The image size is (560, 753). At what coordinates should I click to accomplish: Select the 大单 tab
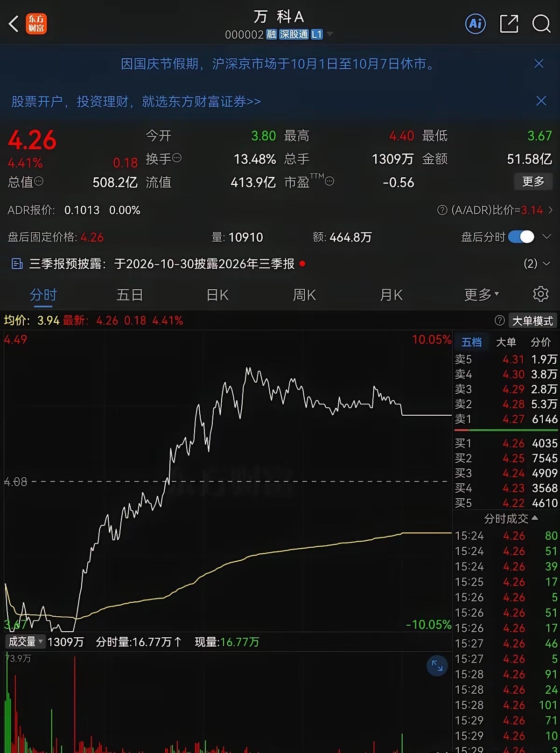click(506, 342)
